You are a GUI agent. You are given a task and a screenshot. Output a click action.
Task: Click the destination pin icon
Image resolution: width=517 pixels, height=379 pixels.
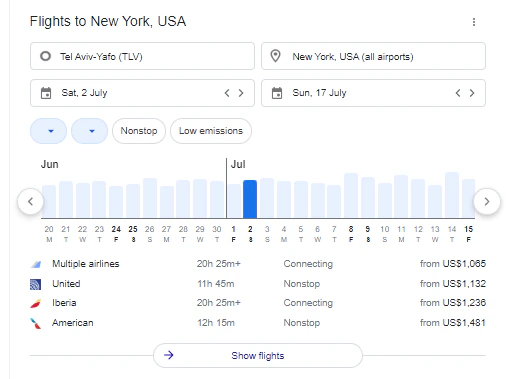point(275,56)
